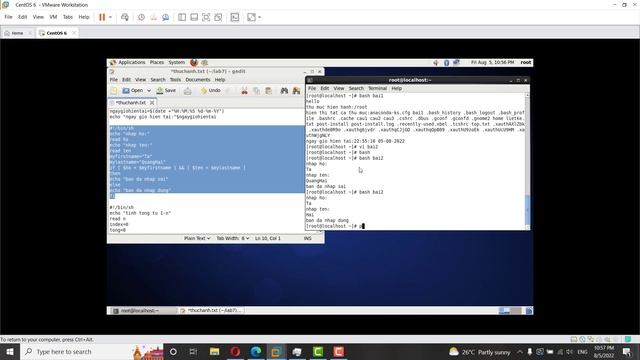This screenshot has width=640, height=360.
Task: Click the Find binoculars icon in gedit
Action: click(x=284, y=91)
